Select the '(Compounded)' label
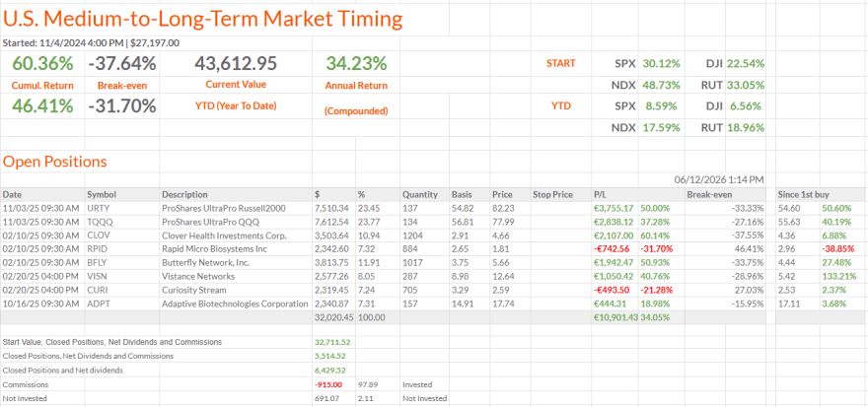Image resolution: width=868 pixels, height=407 pixels. 356,111
